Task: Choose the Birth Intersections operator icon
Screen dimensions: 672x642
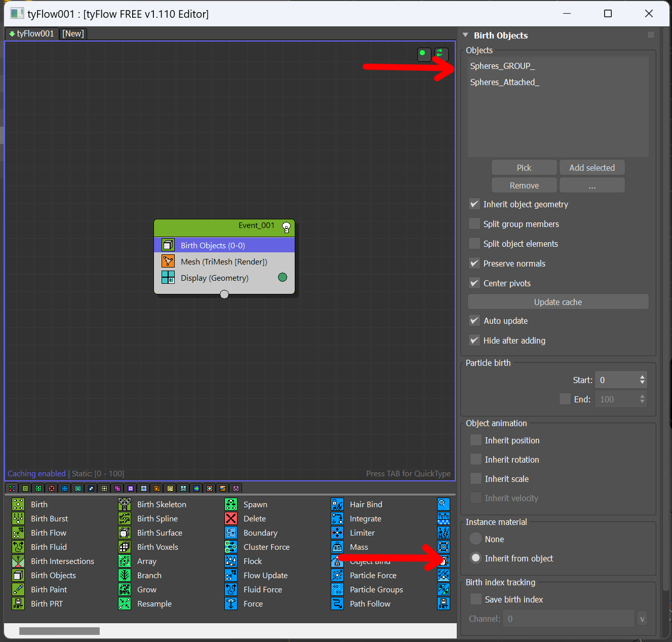Action: [x=18, y=561]
